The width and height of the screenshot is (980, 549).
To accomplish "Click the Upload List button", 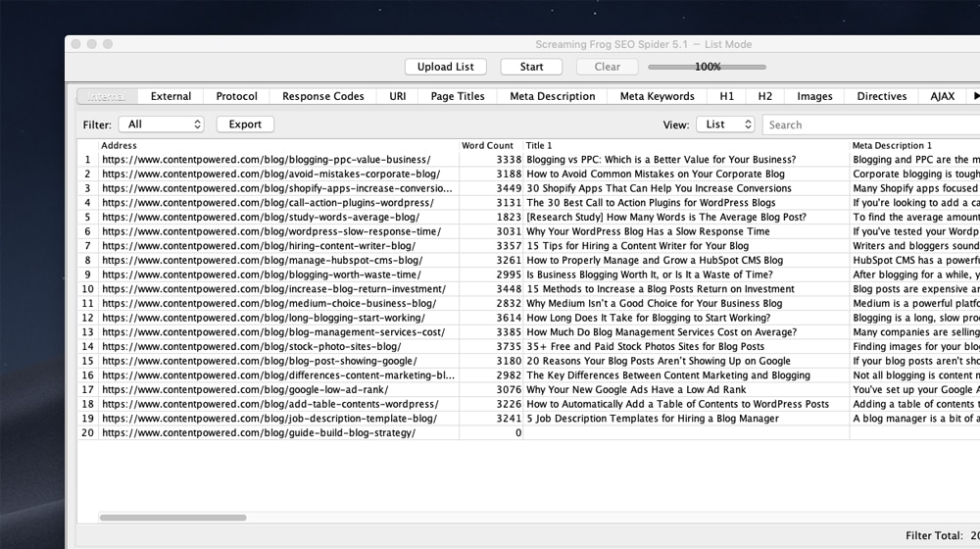I will (446, 67).
